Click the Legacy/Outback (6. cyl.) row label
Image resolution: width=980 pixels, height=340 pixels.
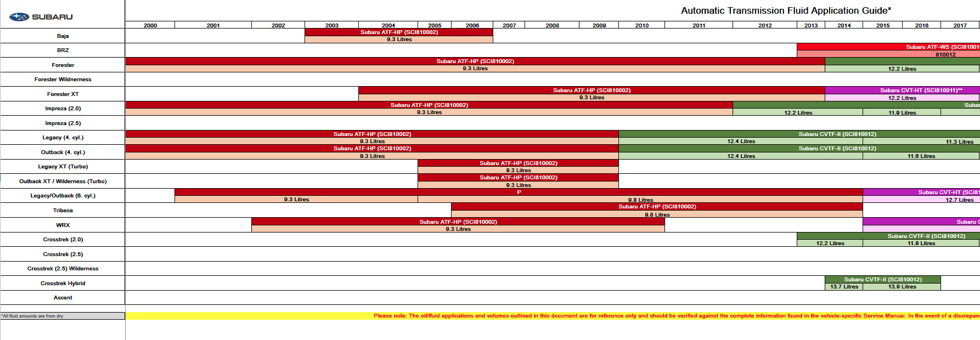[63, 195]
